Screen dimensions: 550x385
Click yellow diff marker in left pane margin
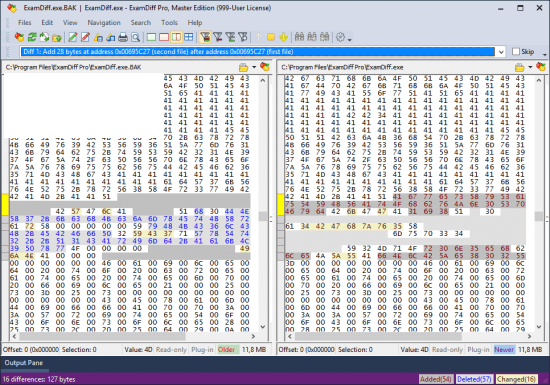5,204
